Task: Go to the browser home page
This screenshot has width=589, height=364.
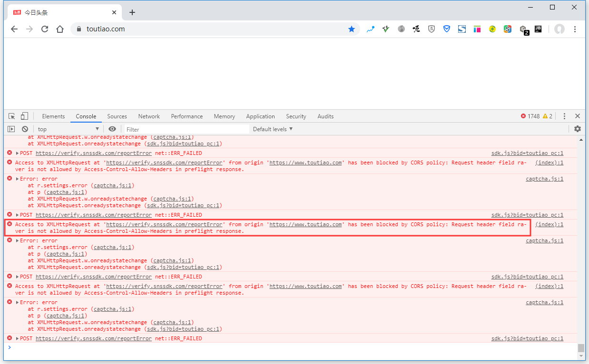Action: point(60,29)
